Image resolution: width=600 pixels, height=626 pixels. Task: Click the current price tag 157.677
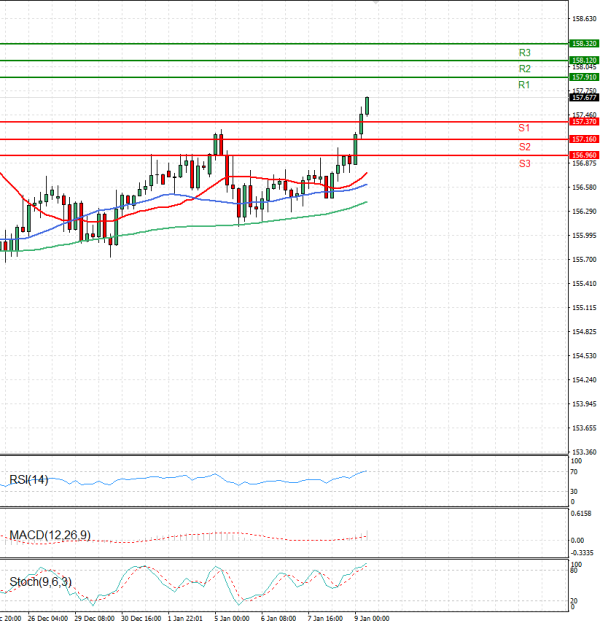point(583,98)
